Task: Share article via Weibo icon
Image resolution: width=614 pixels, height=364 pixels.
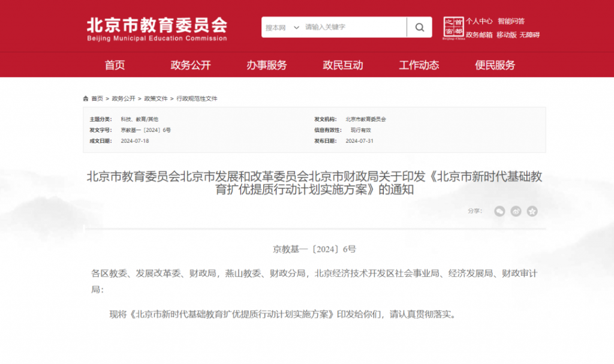Action: [x=516, y=211]
